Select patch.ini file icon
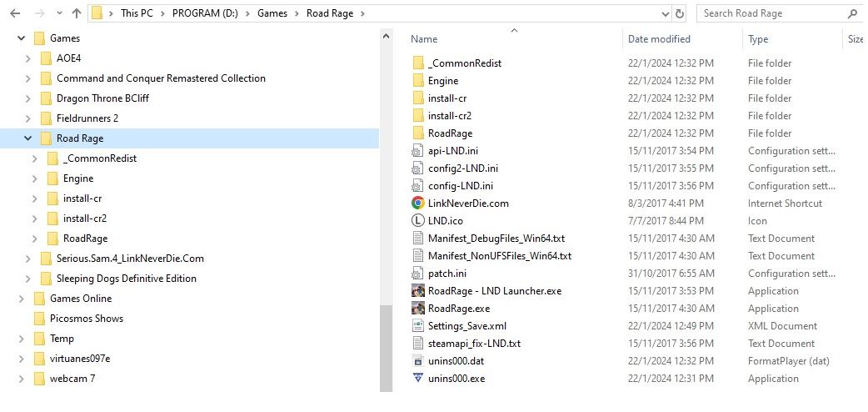The image size is (868, 412). tap(418, 274)
